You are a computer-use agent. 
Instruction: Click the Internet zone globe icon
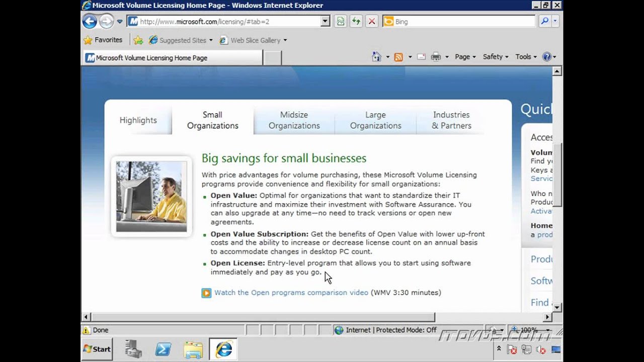tap(339, 330)
